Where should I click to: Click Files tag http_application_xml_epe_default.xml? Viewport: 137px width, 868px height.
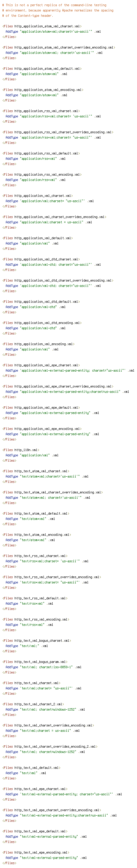(x=41, y=408)
